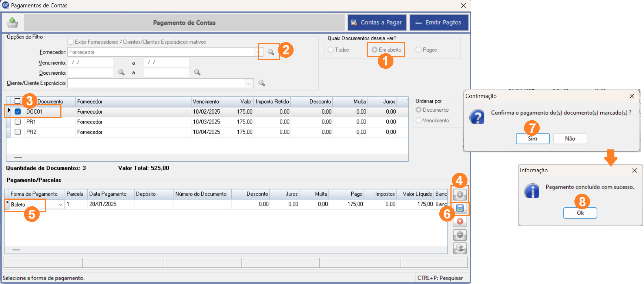Viewport: 644px width, 284px height.
Task: Select the PR2 document cell
Action: pyautogui.click(x=50, y=132)
